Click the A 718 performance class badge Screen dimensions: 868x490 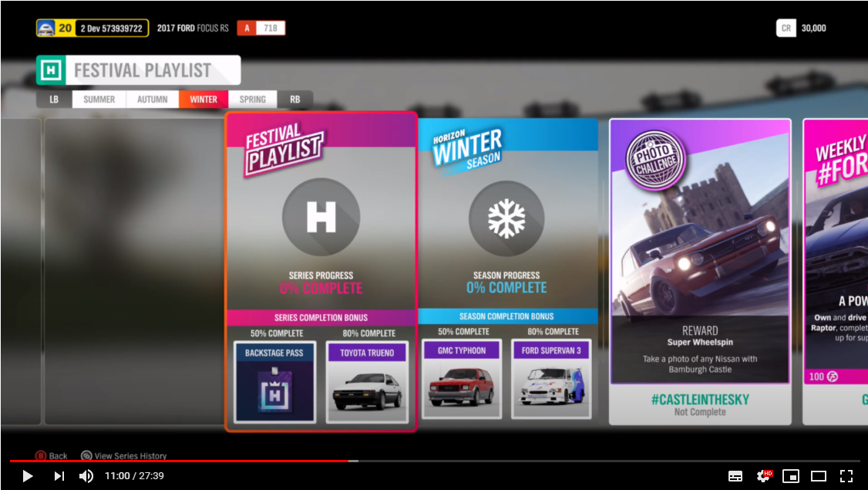261,28
